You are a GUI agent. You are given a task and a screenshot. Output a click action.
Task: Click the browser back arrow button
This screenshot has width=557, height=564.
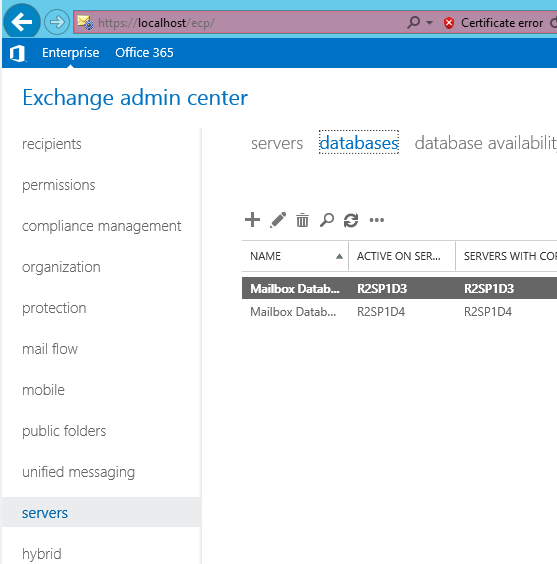click(x=22, y=22)
